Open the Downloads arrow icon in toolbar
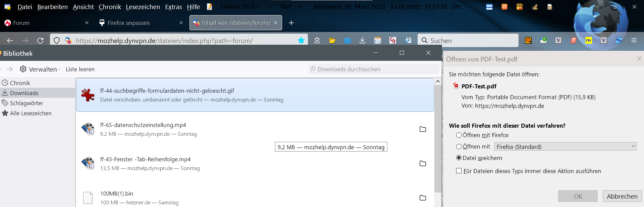 (362, 41)
